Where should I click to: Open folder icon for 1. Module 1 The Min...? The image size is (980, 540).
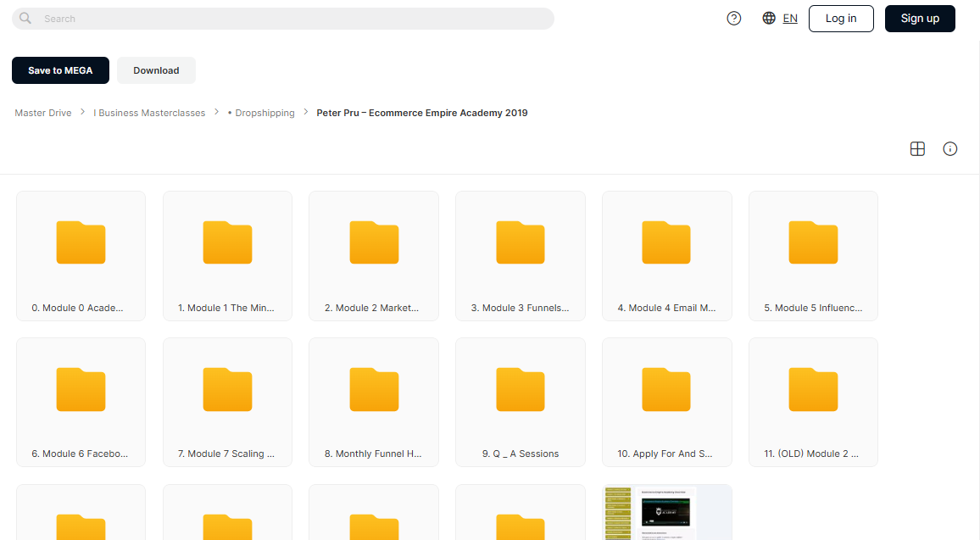(227, 242)
